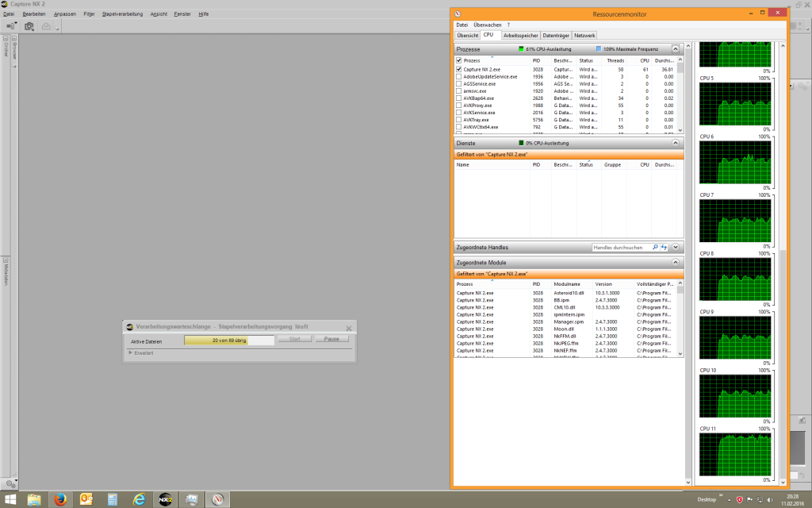Open the Start menu on the taskbar

[x=10, y=500]
